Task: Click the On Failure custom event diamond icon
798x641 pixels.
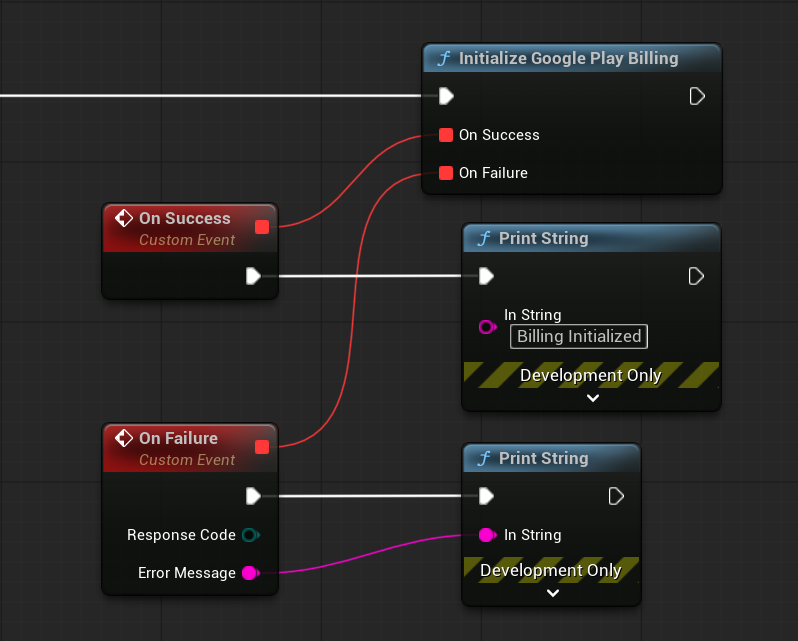Action: pyautogui.click(x=124, y=438)
